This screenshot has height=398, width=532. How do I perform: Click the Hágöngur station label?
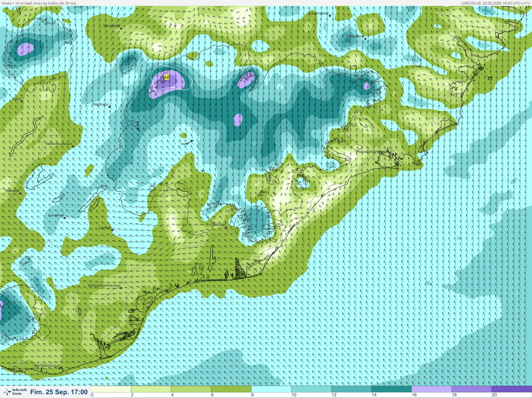[101, 105]
